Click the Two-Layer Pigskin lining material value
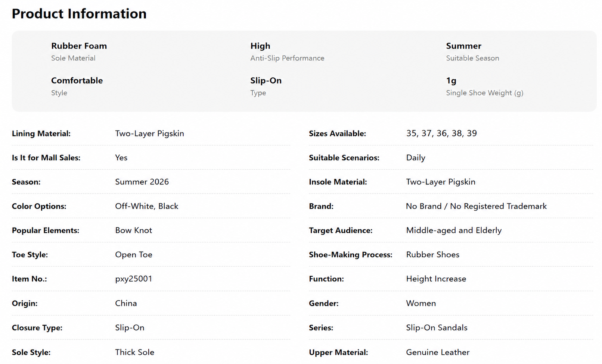This screenshot has width=602, height=364. pyautogui.click(x=149, y=134)
